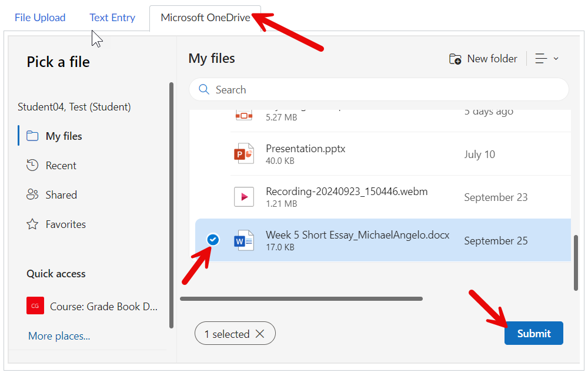Open Favorites in the sidebar
The width and height of the screenshot is (588, 376).
click(x=66, y=224)
